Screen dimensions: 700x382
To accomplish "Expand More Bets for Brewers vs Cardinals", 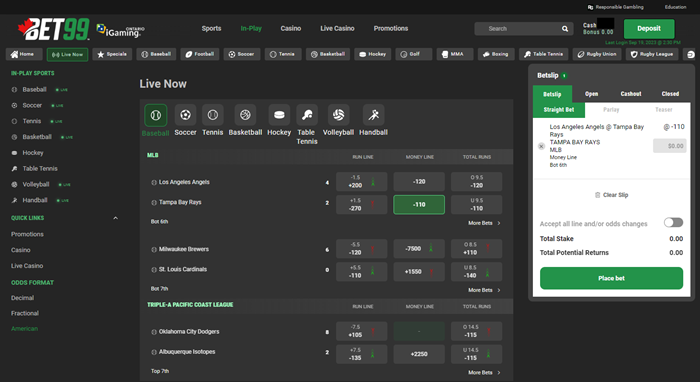I will pyautogui.click(x=484, y=290).
